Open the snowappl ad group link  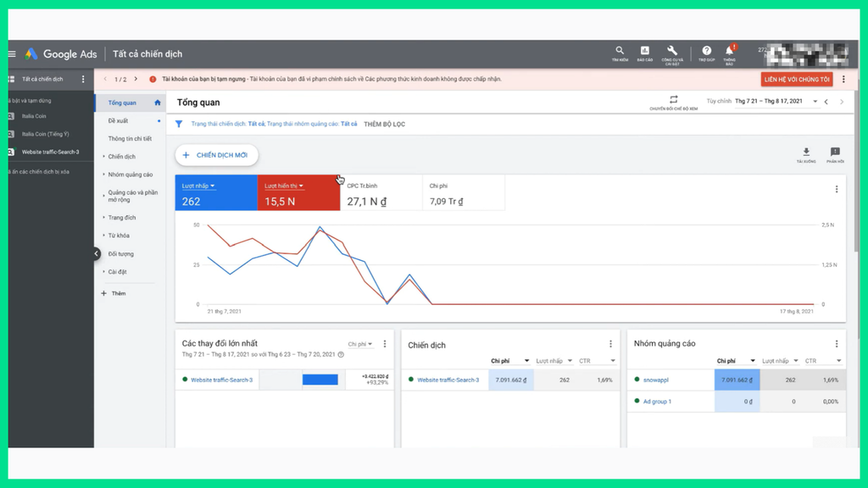click(655, 380)
